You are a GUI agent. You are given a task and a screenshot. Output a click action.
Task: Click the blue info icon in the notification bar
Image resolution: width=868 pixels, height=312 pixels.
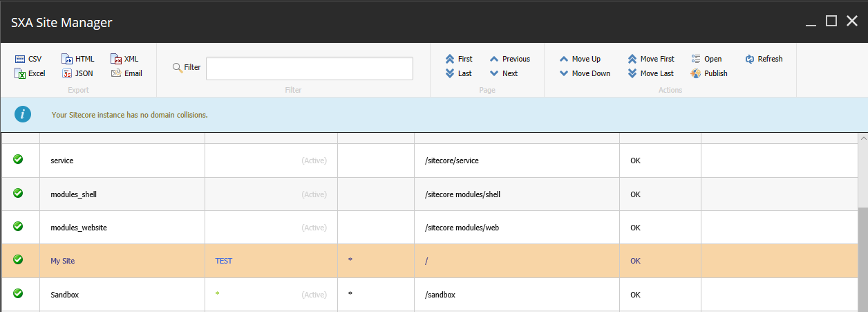(x=23, y=114)
